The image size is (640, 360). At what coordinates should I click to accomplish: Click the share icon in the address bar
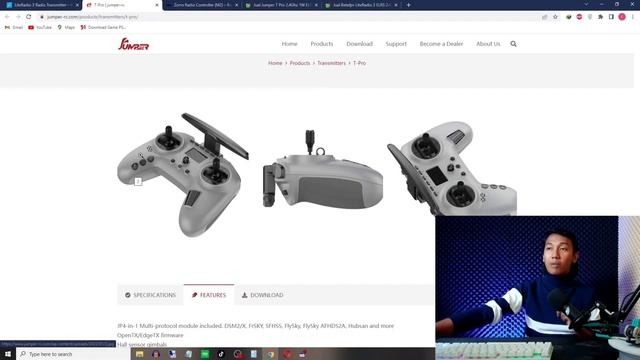pos(544,17)
